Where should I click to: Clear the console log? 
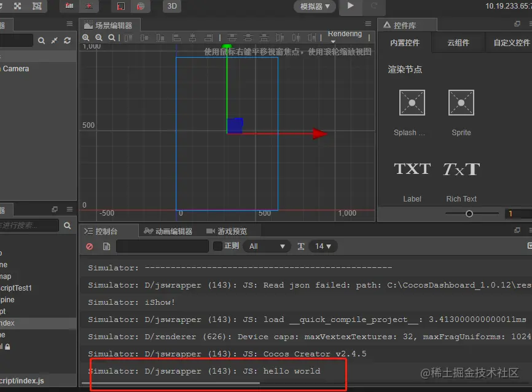[90, 246]
